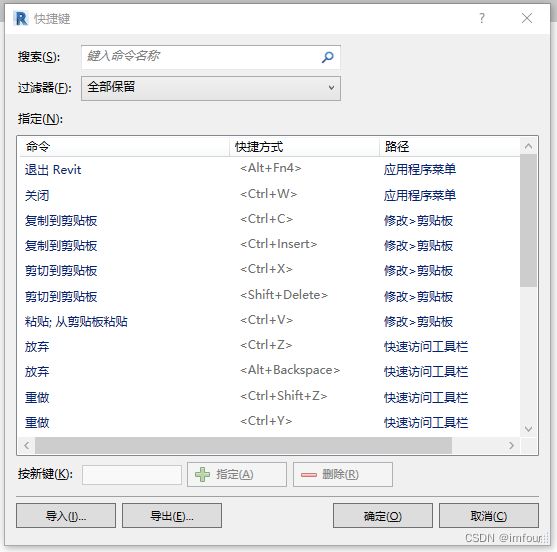
Task: Select 重做 row with Ctrl+Y
Action: [x=269, y=422]
